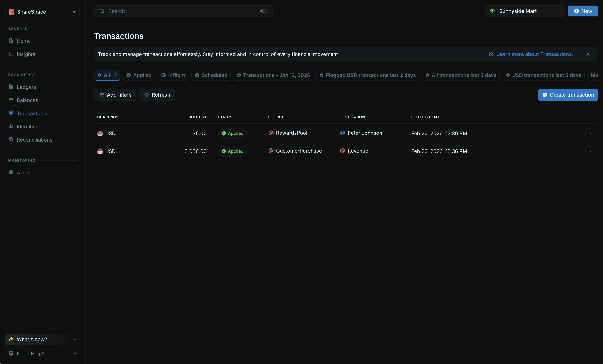
Task: Click the Balances coin icon
Action: coord(11,100)
